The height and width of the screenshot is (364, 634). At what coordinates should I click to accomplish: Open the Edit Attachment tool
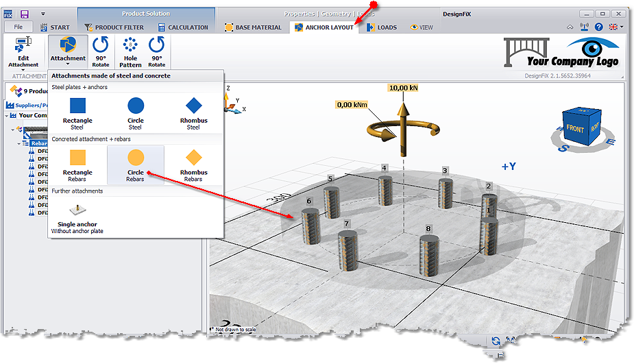[x=23, y=53]
